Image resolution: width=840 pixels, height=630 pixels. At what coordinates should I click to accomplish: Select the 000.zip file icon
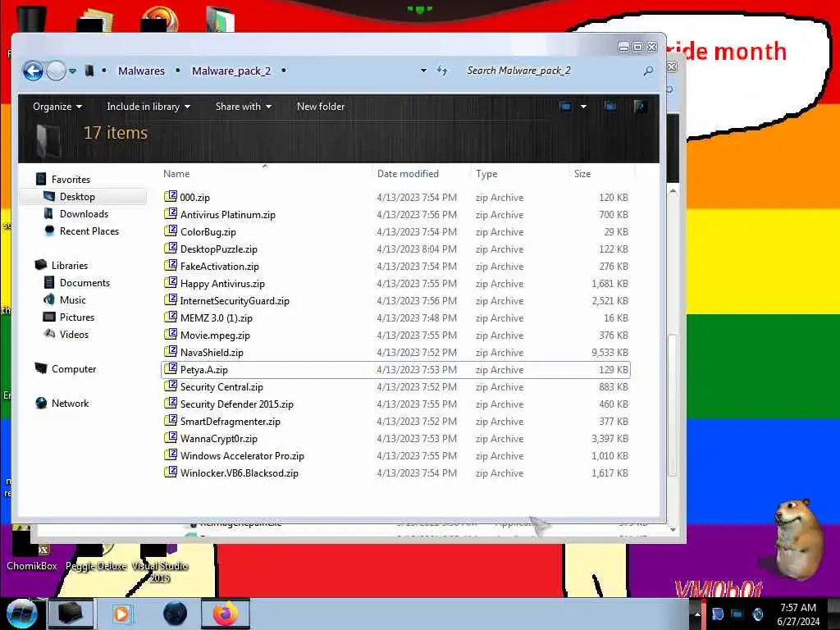pyautogui.click(x=171, y=197)
